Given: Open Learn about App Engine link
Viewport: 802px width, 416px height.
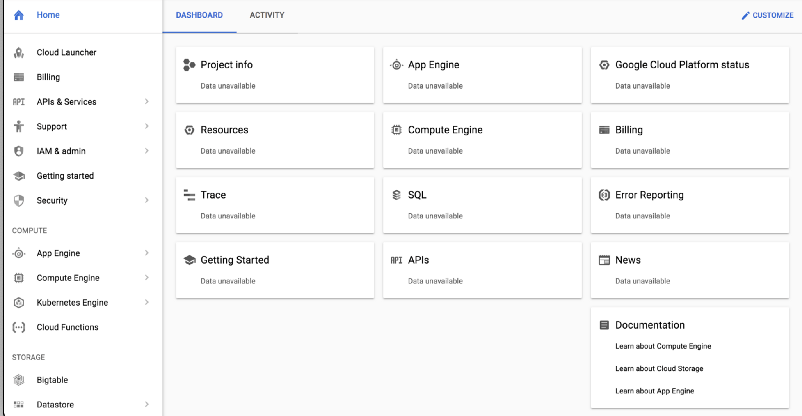Looking at the screenshot, I should point(655,391).
